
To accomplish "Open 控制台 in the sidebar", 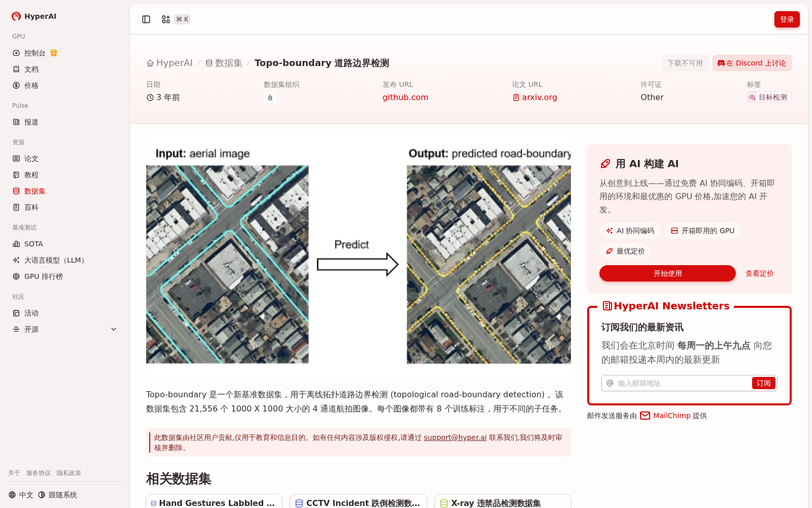I will pos(35,53).
